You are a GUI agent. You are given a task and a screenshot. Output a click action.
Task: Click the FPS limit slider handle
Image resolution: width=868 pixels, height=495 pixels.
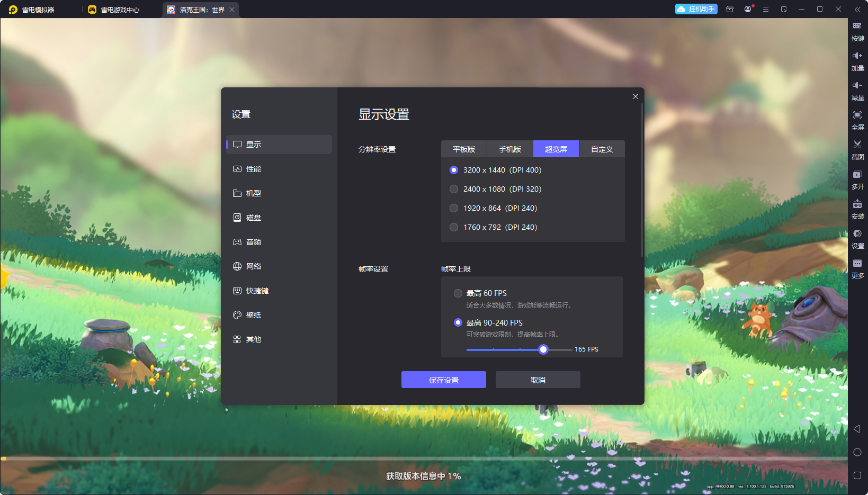543,349
